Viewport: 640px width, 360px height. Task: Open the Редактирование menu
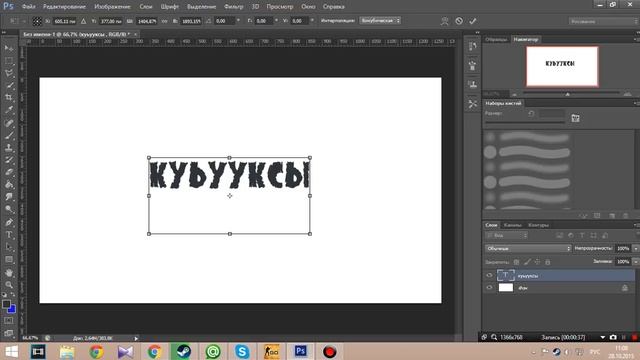coord(64,7)
